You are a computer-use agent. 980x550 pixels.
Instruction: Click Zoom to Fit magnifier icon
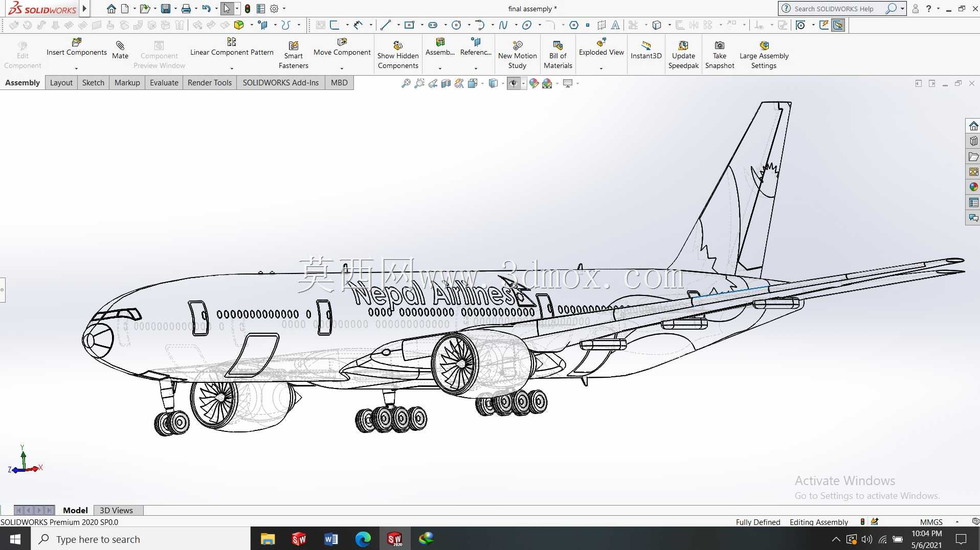(x=406, y=83)
